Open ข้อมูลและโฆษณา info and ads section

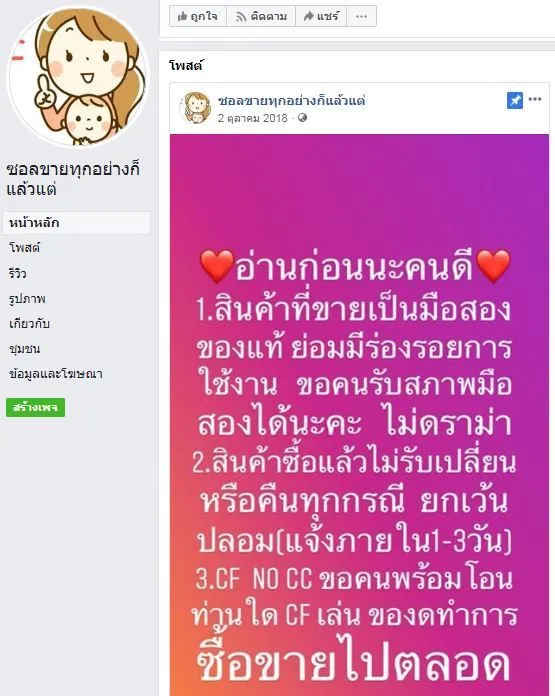[56, 374]
